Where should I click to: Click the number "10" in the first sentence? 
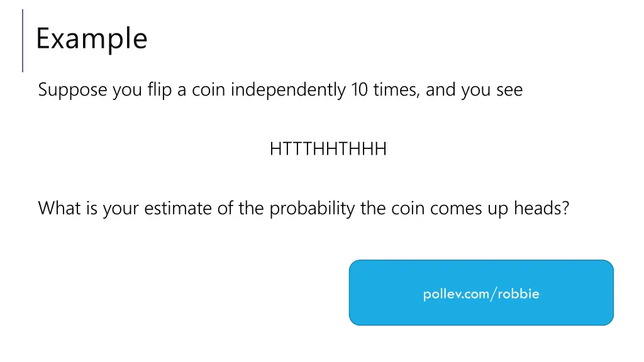click(360, 90)
